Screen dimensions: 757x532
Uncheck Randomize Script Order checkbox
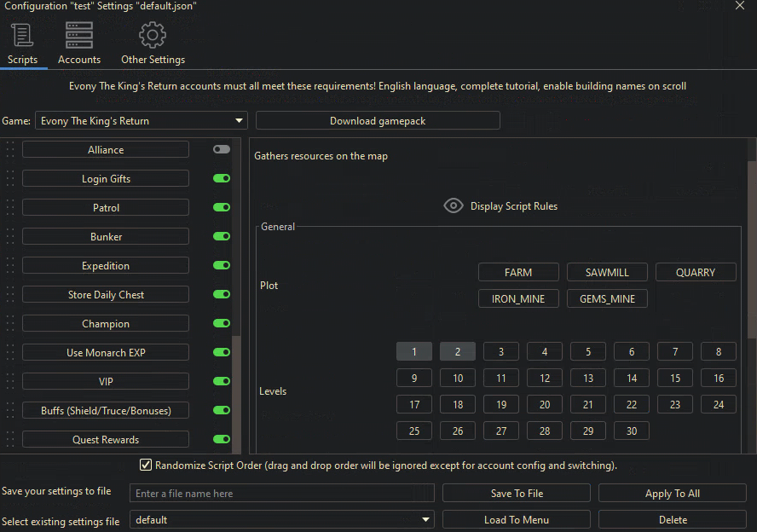pyautogui.click(x=146, y=465)
